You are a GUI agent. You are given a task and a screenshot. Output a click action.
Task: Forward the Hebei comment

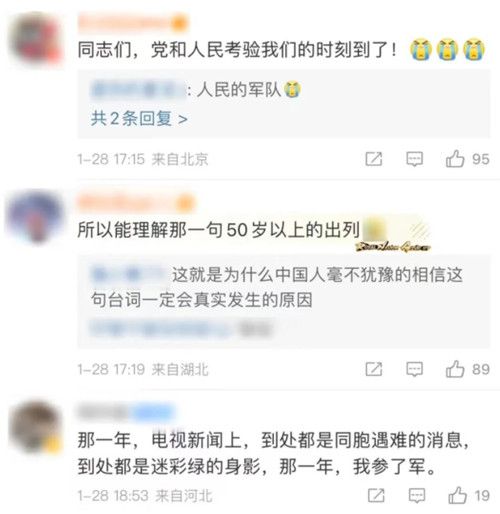pos(376,495)
